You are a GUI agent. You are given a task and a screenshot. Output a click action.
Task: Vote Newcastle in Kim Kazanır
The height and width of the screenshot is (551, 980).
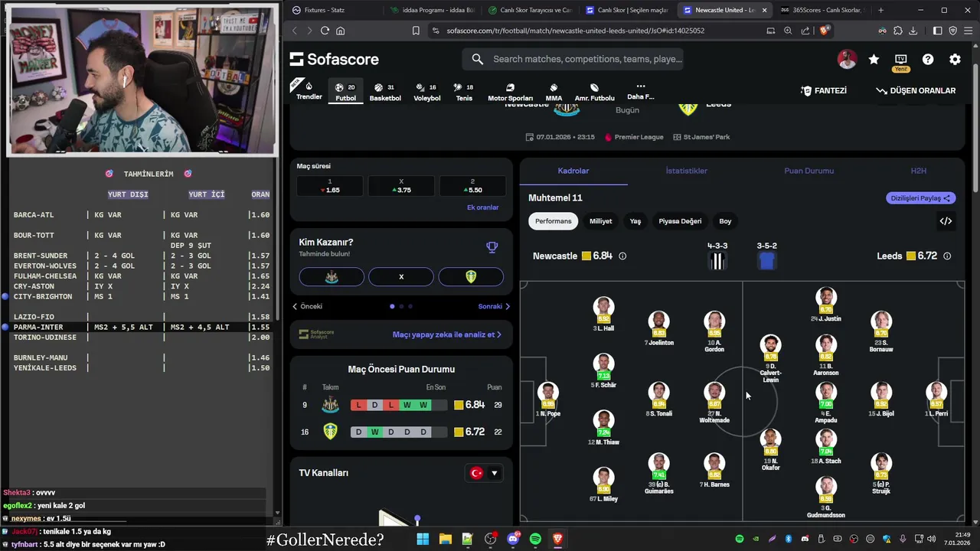coord(332,277)
